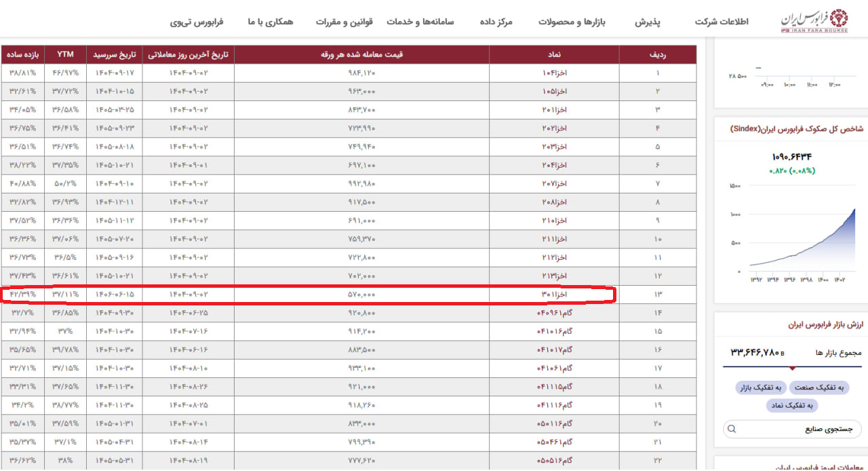
Task: Open symbol اخزا۳۰۱ in the table
Action: [553, 295]
